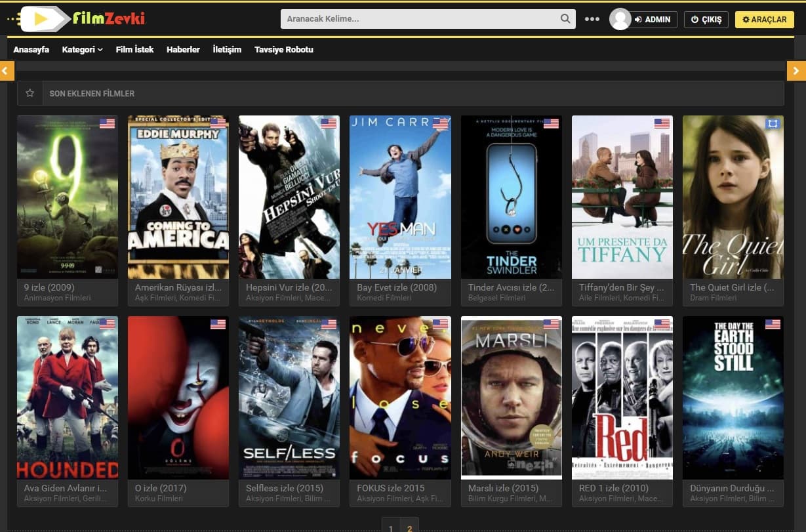
Task: Click the flag badge on Coming to America poster
Action: coord(218,123)
